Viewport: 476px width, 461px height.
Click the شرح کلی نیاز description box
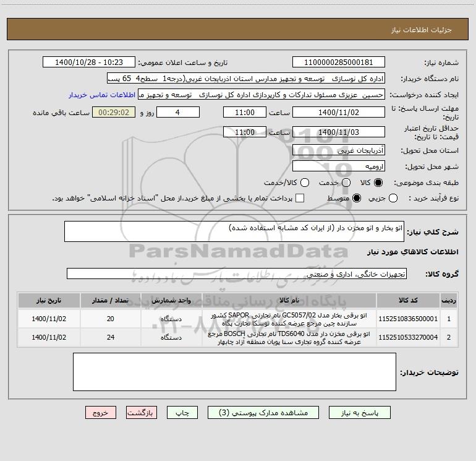tap(234, 231)
